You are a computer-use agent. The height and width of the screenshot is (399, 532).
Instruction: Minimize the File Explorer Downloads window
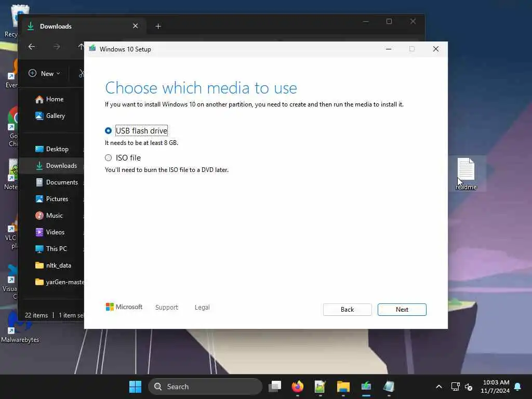tap(366, 21)
